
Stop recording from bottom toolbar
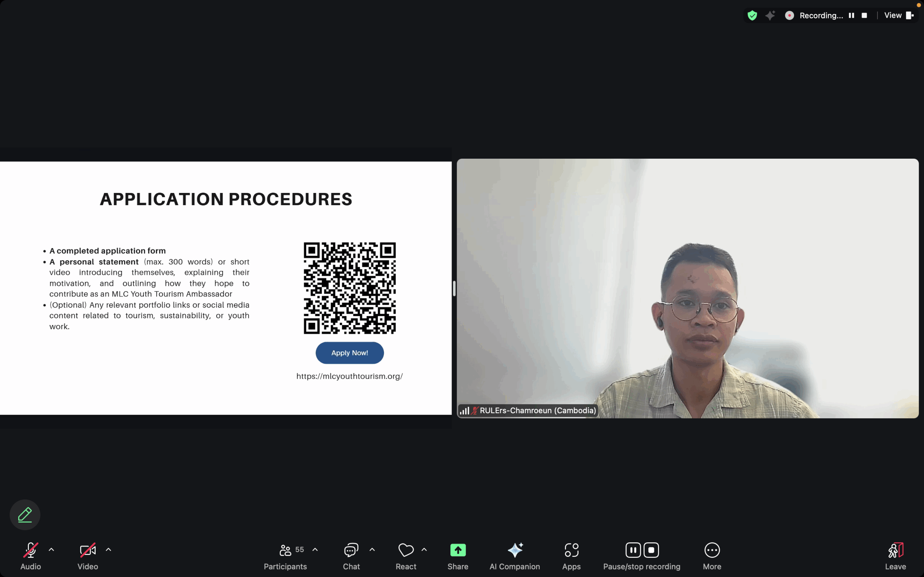click(x=651, y=550)
